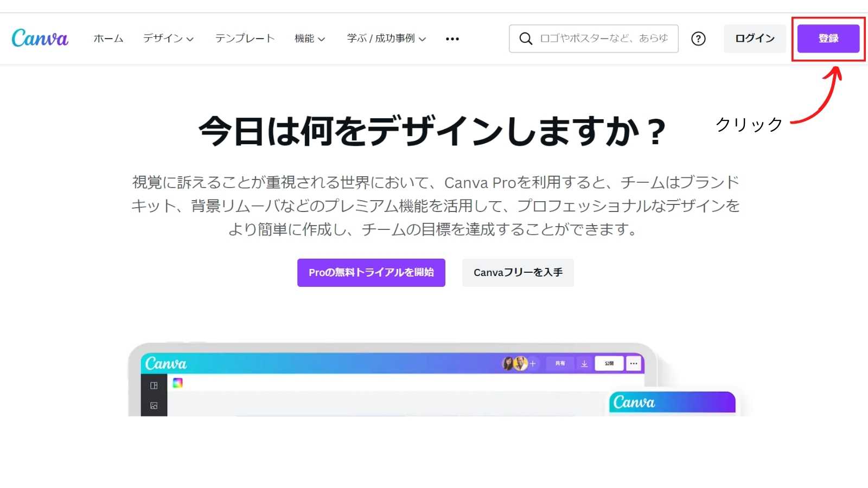The width and height of the screenshot is (868, 488).
Task: Expand the 機能 dropdown menu
Action: coord(310,38)
